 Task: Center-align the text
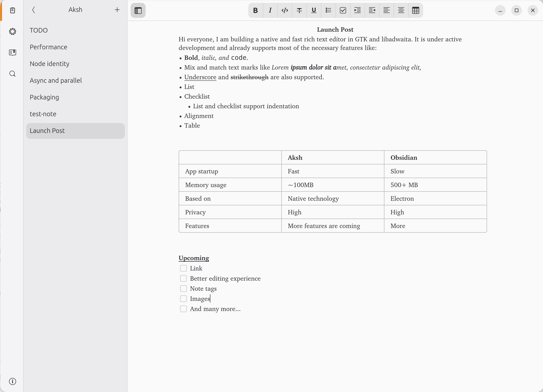(x=401, y=10)
